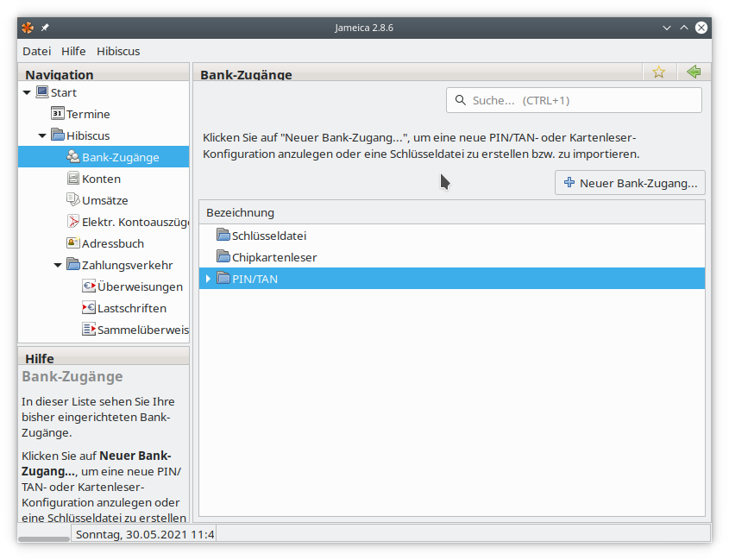Click the magnifier icon in search box

click(x=461, y=100)
